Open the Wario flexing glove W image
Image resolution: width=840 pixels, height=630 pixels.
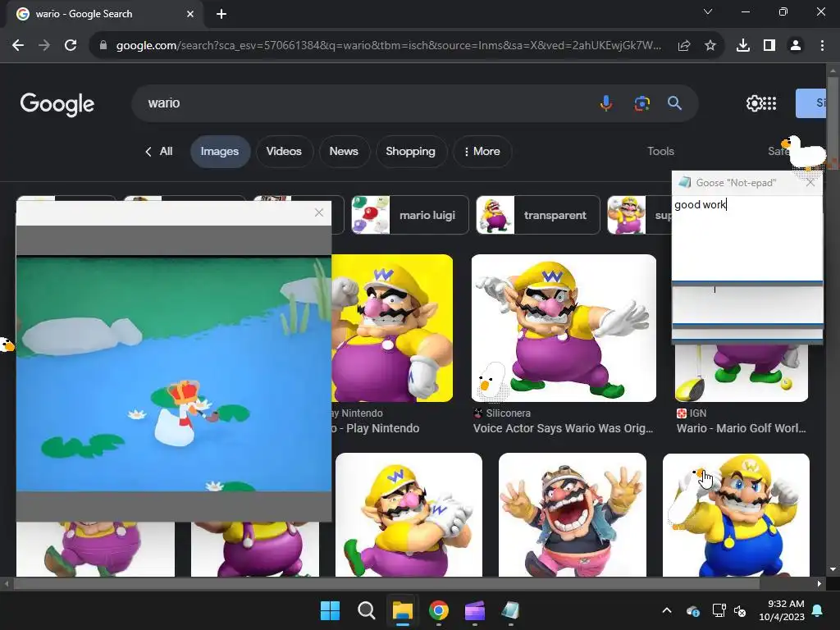(409, 515)
